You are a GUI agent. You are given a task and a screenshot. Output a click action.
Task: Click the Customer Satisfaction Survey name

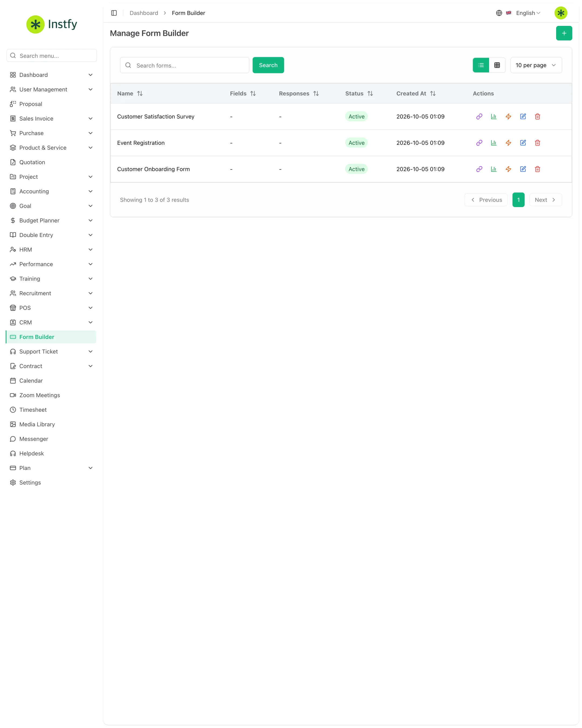point(155,116)
